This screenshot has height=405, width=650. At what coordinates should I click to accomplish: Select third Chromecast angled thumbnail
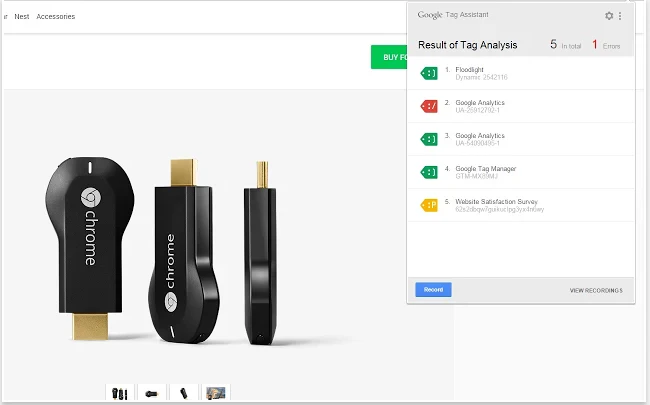tap(184, 393)
